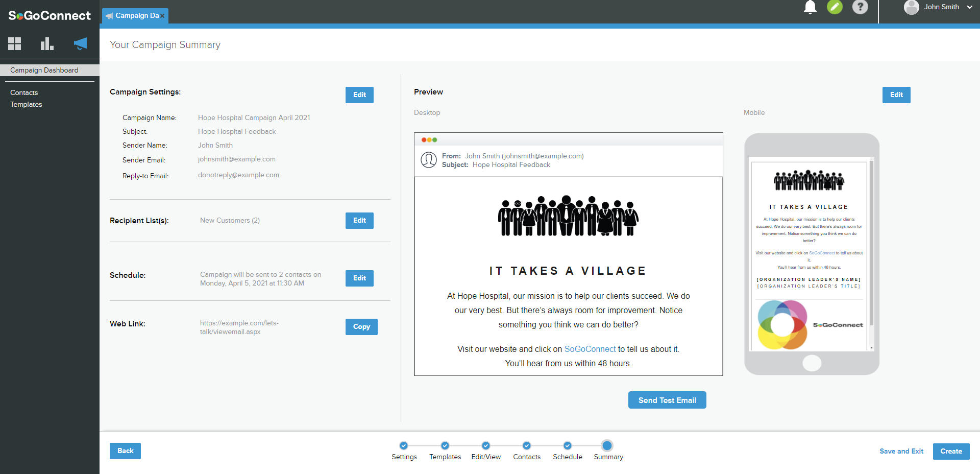Viewport: 980px width, 474px height.
Task: Click 'donotreply@example.com' reply-to value
Action: tap(238, 175)
